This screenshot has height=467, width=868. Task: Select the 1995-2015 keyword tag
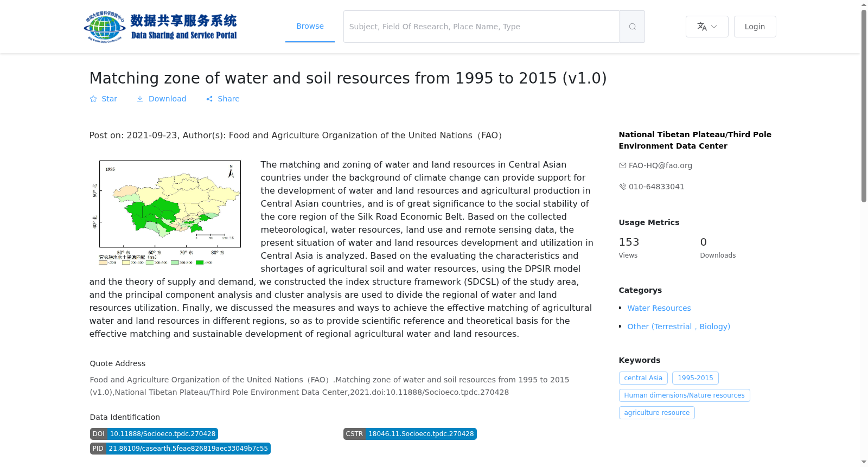695,378
